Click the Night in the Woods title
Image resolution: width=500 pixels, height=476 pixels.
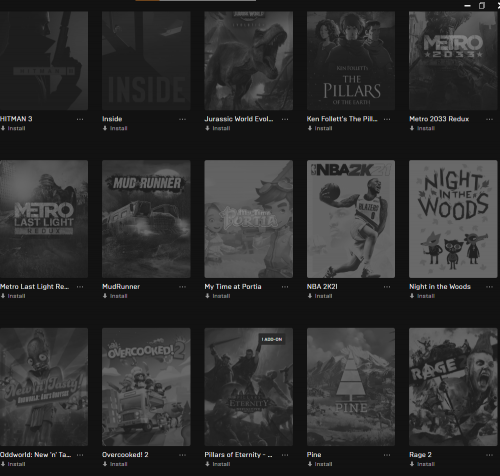[x=440, y=287]
